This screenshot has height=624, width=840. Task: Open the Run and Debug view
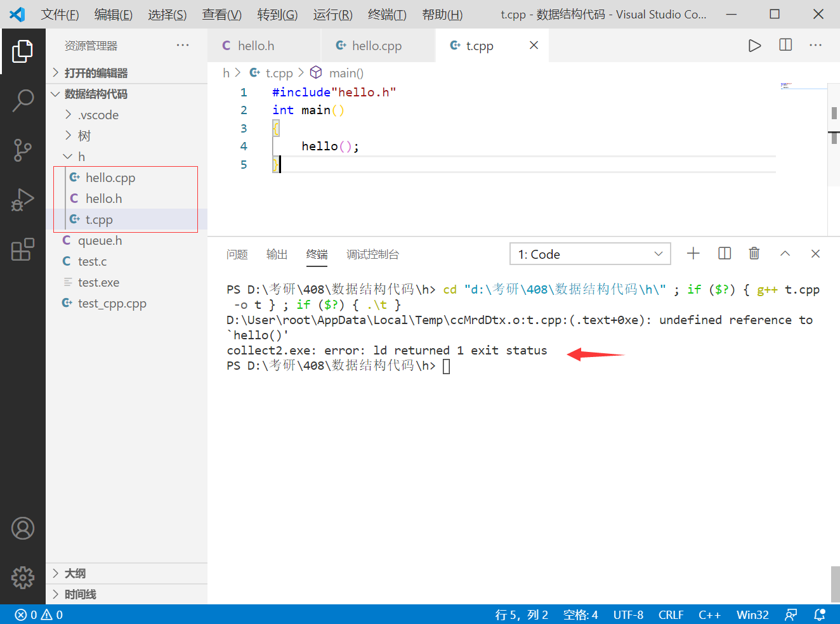coord(23,200)
